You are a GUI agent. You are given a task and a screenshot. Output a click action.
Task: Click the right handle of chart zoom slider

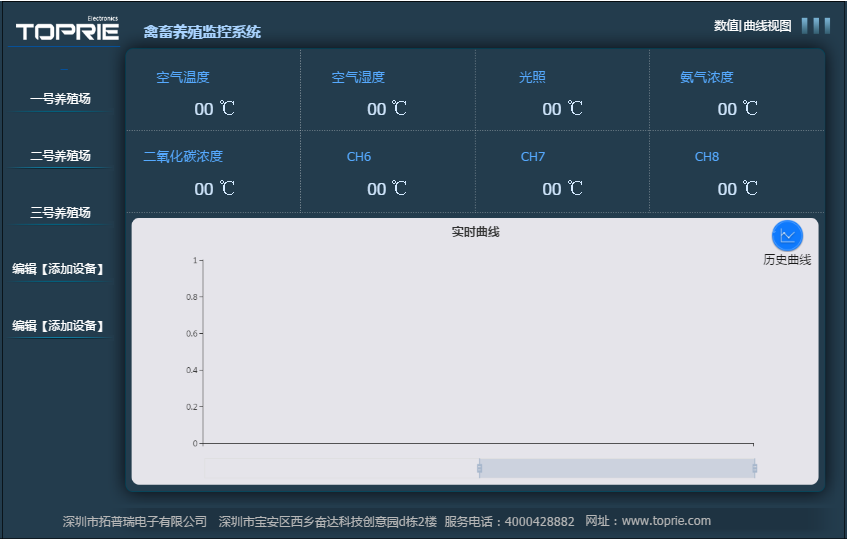click(754, 468)
